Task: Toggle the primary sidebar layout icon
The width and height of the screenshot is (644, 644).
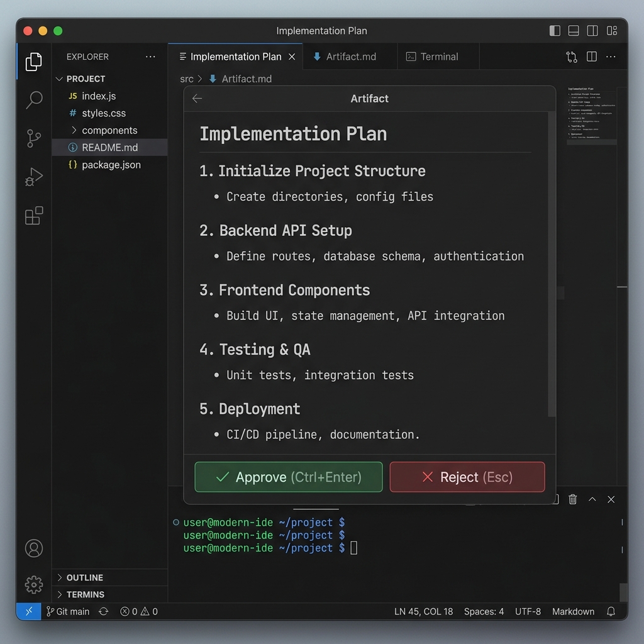Action: coord(555,31)
